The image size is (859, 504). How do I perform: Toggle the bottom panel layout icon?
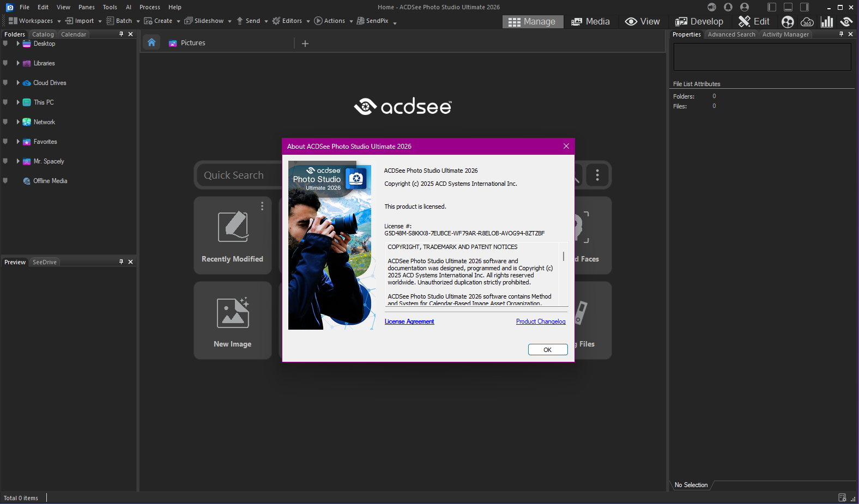(788, 7)
